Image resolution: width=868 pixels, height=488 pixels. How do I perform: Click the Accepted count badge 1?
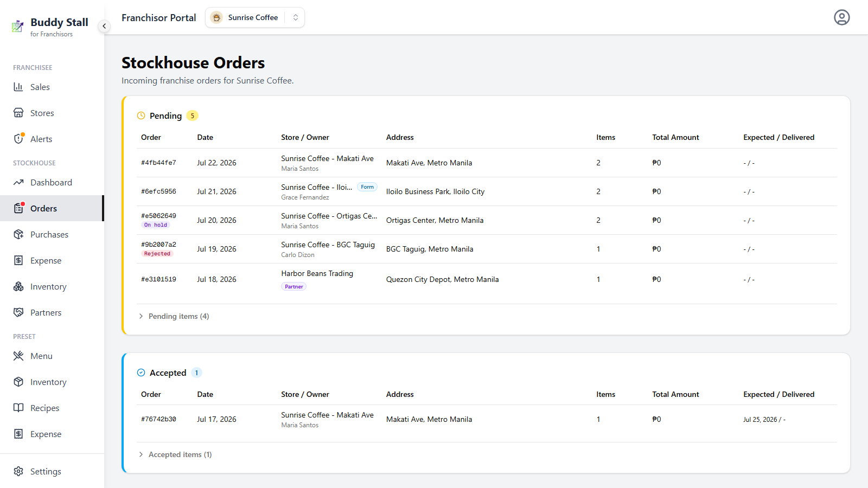[x=196, y=373]
